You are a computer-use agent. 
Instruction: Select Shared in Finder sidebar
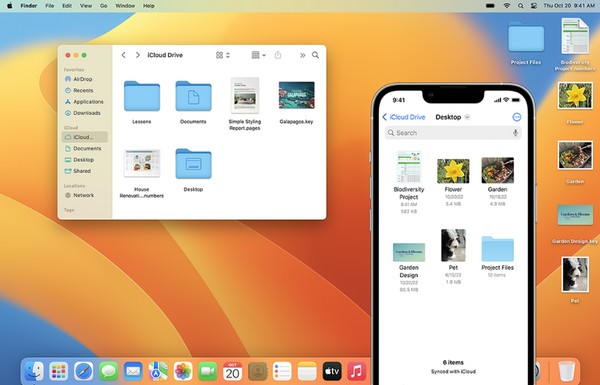tap(85, 171)
